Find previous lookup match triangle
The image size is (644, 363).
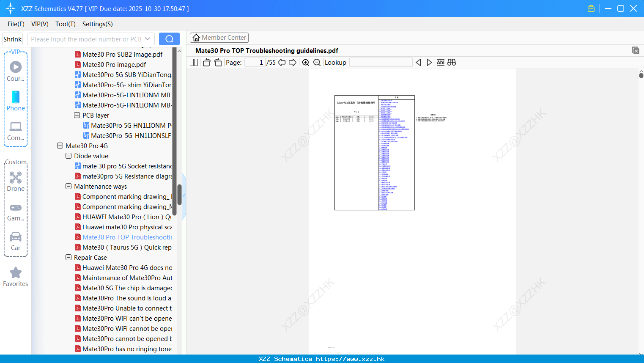[x=418, y=63]
